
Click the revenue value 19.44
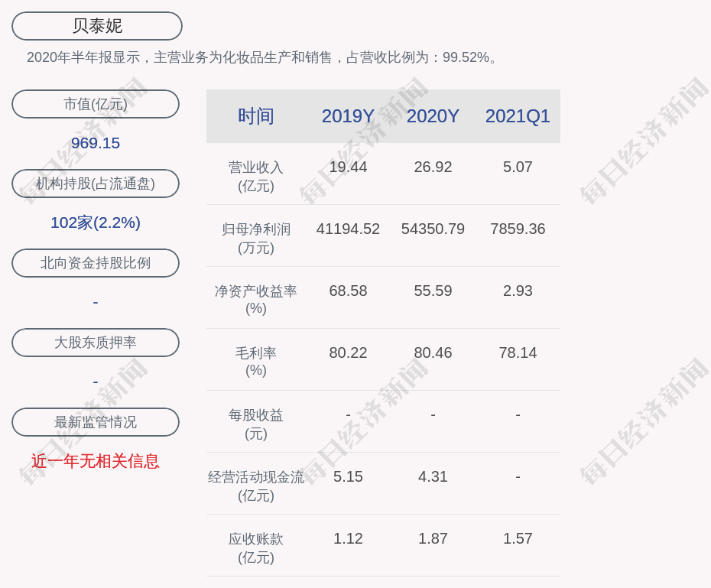point(349,167)
